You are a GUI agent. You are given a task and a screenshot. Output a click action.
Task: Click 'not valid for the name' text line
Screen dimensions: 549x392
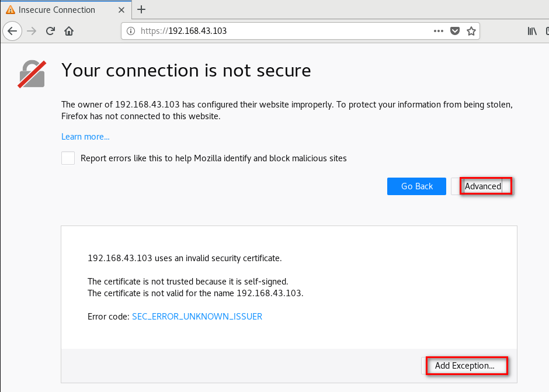click(x=196, y=293)
